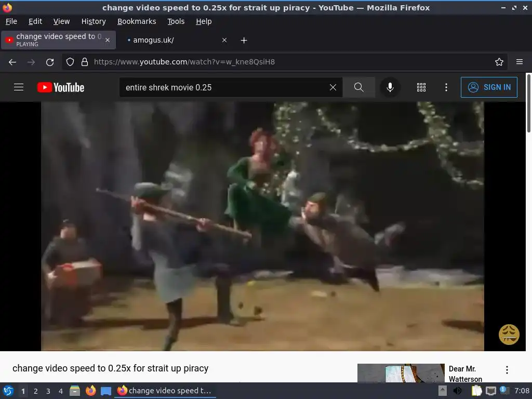Switch to workspace 4

tap(61, 391)
